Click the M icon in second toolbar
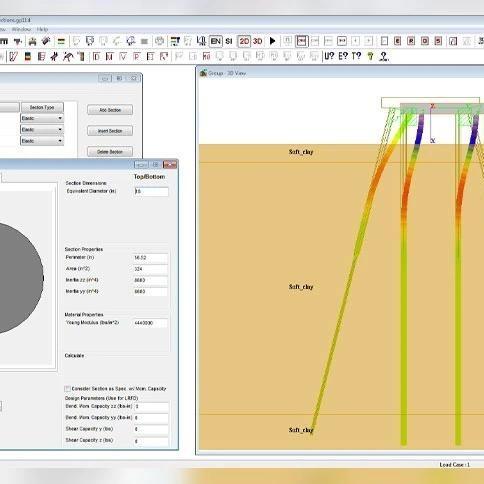 [x=109, y=56]
